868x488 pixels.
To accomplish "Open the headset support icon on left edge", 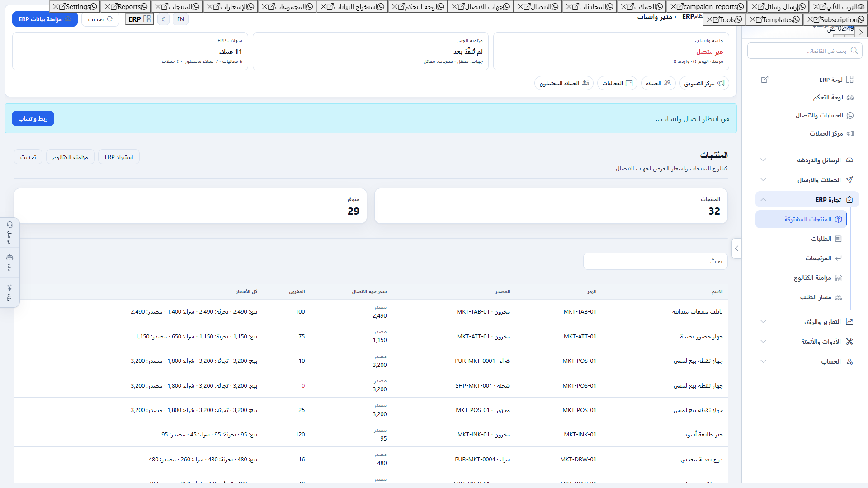I will pos(9,225).
